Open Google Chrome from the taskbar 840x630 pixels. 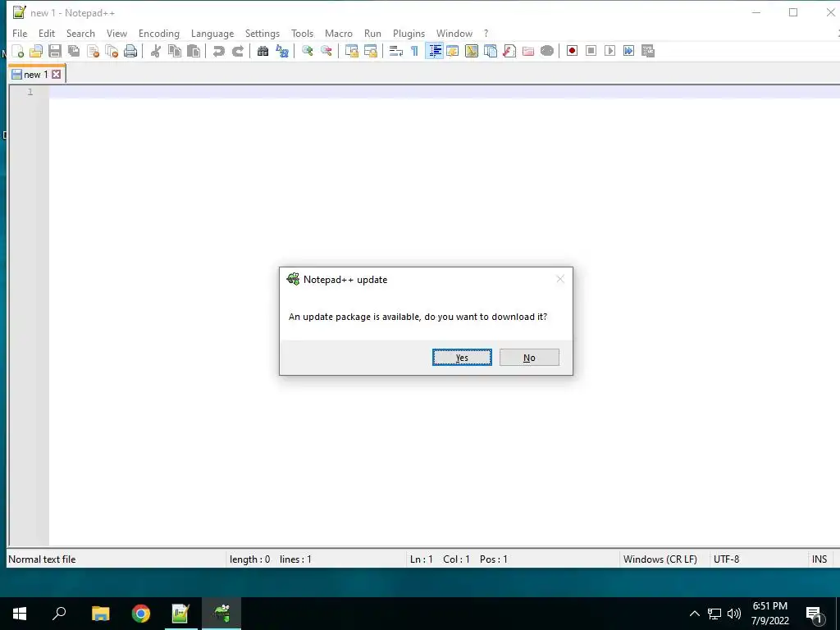[x=141, y=614]
